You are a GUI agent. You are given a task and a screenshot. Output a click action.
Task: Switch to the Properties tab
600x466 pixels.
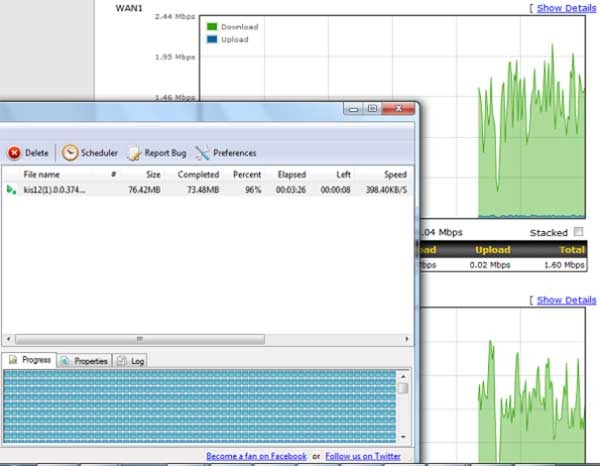(85, 361)
